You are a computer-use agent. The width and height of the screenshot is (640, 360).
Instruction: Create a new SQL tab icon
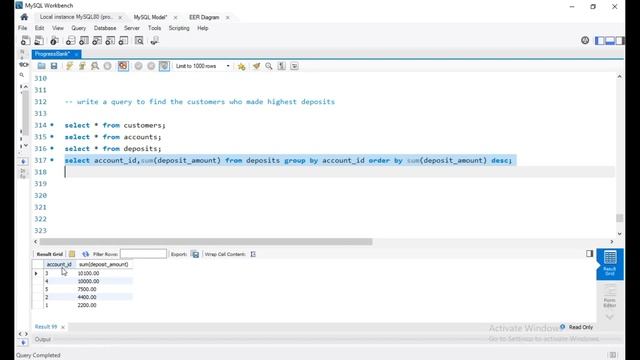coord(25,40)
